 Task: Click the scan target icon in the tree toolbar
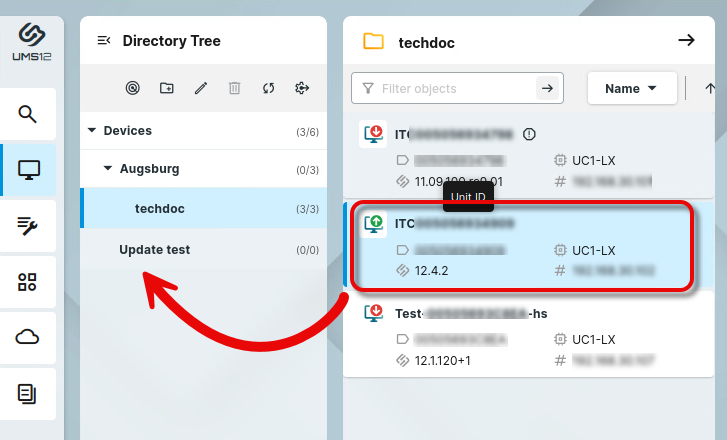tap(133, 88)
